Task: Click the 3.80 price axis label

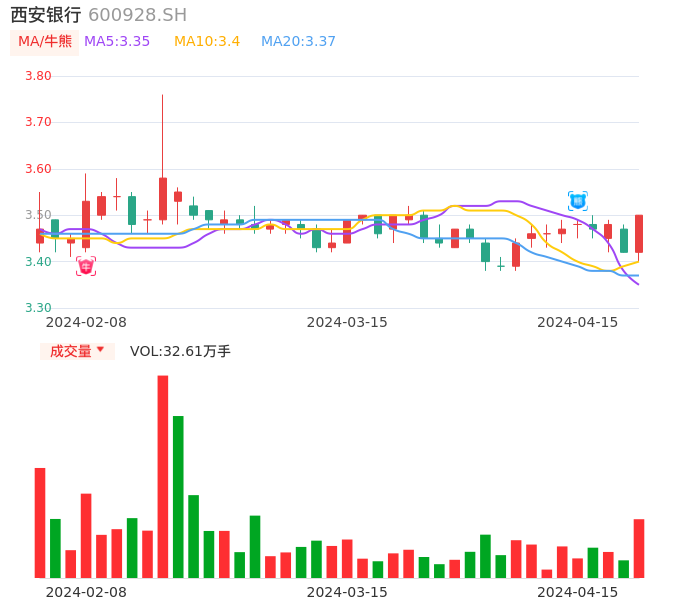Action: (38, 76)
